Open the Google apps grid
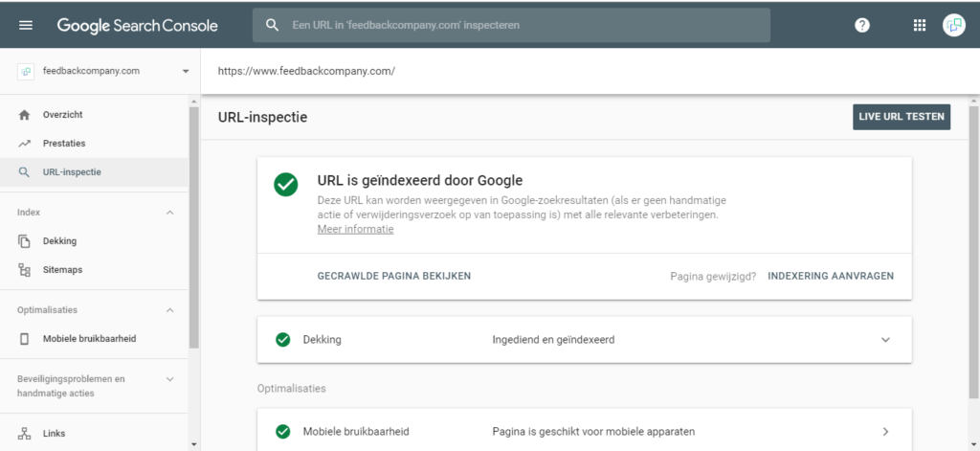980x451 pixels. pos(920,25)
